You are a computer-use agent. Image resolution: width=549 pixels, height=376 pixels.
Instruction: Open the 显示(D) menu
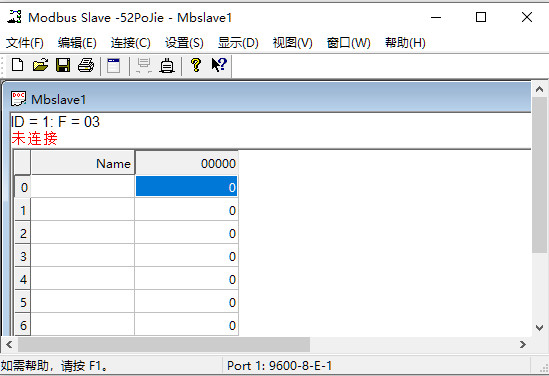[x=238, y=43]
